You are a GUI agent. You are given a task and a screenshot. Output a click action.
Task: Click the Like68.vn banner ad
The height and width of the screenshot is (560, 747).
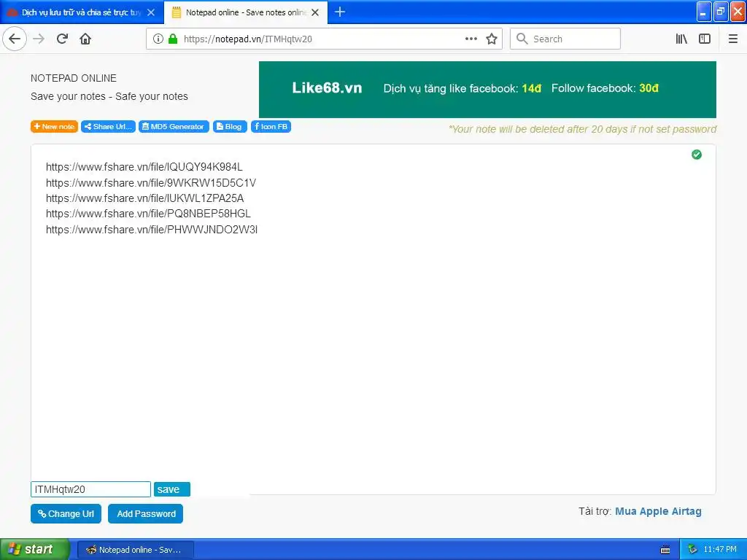pos(487,90)
